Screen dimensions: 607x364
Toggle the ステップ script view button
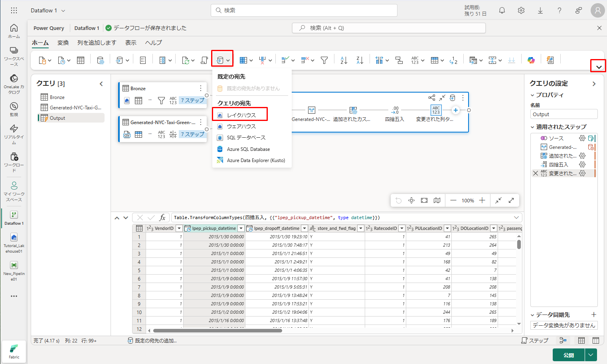tap(535, 340)
